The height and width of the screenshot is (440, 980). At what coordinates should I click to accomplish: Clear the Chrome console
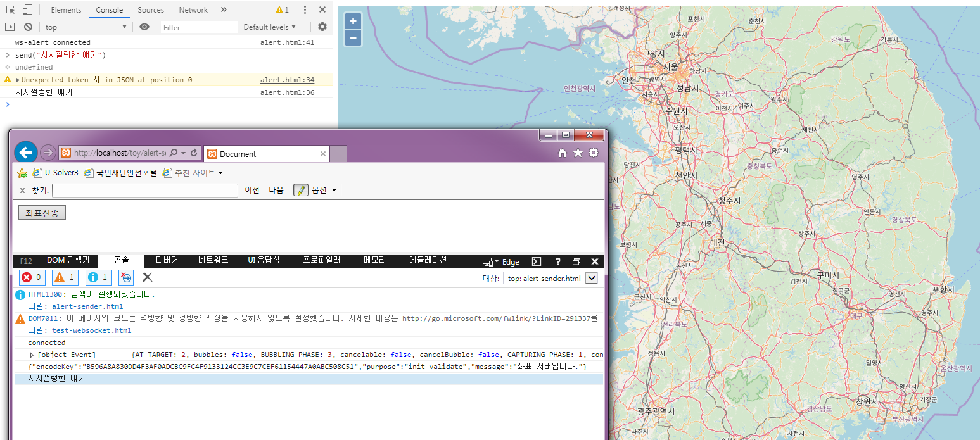click(x=28, y=27)
